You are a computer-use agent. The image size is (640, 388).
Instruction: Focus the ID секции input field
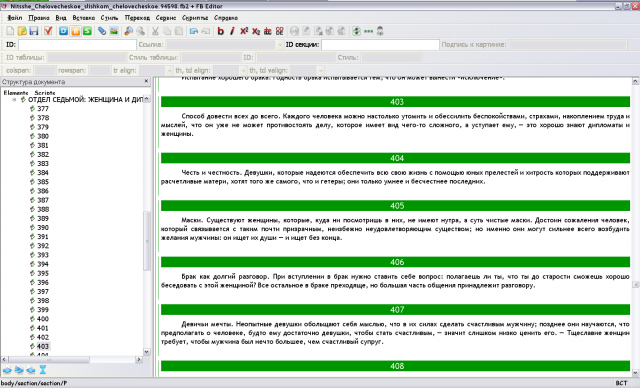click(380, 45)
